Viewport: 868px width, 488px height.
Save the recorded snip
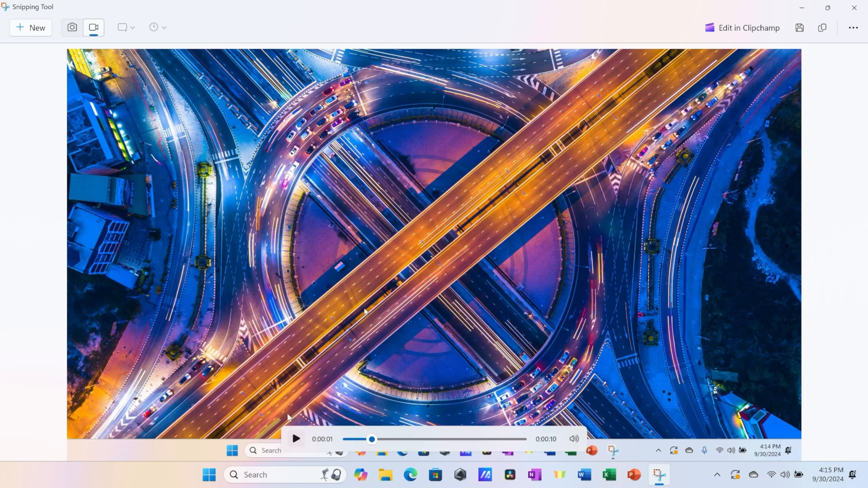799,28
